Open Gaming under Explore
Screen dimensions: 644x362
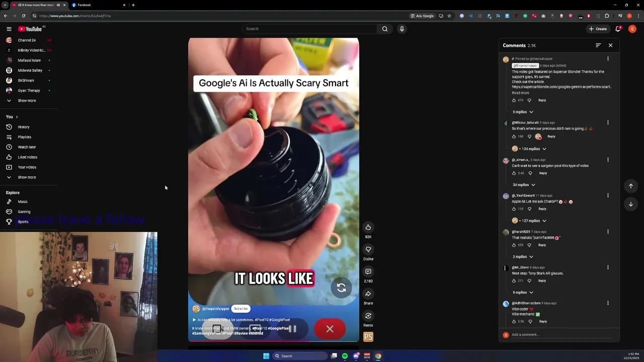(x=24, y=212)
